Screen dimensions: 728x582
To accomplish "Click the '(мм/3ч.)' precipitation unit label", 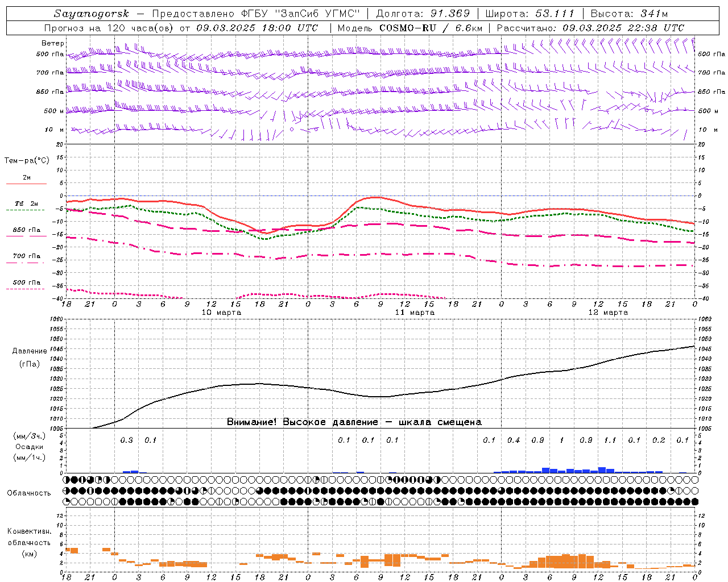I will click(29, 436).
